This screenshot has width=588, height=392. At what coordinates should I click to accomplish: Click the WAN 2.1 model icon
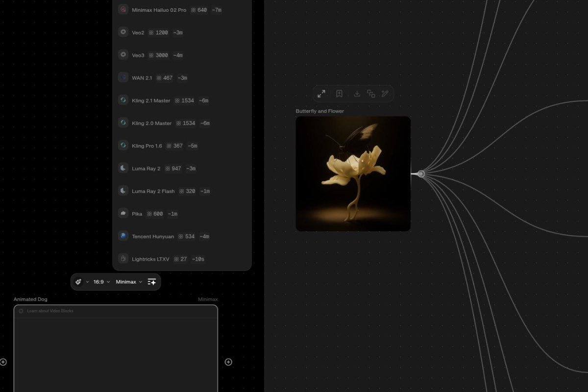click(123, 77)
